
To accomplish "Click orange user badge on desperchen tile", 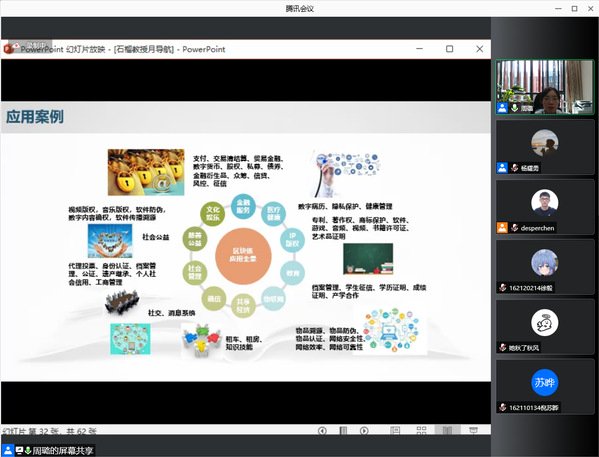I will point(502,228).
